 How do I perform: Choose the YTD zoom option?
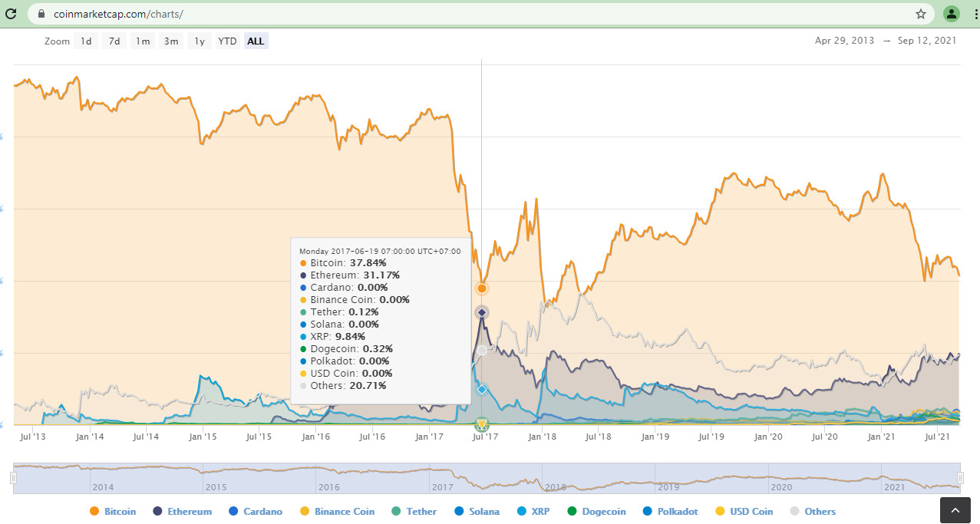pos(227,41)
